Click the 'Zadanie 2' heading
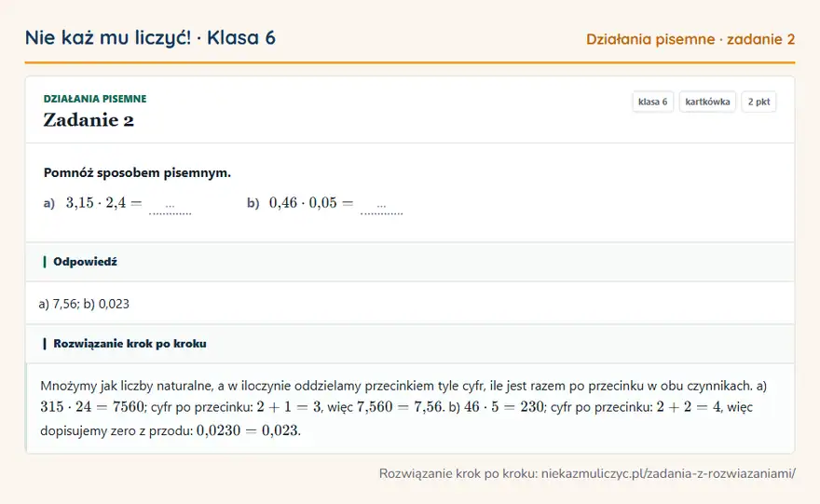 click(89, 120)
